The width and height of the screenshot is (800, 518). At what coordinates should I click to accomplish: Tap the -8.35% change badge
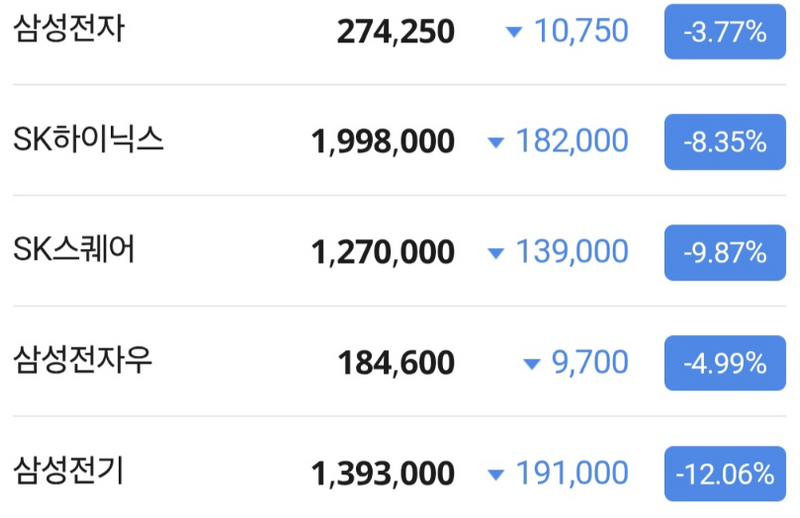pos(725,142)
